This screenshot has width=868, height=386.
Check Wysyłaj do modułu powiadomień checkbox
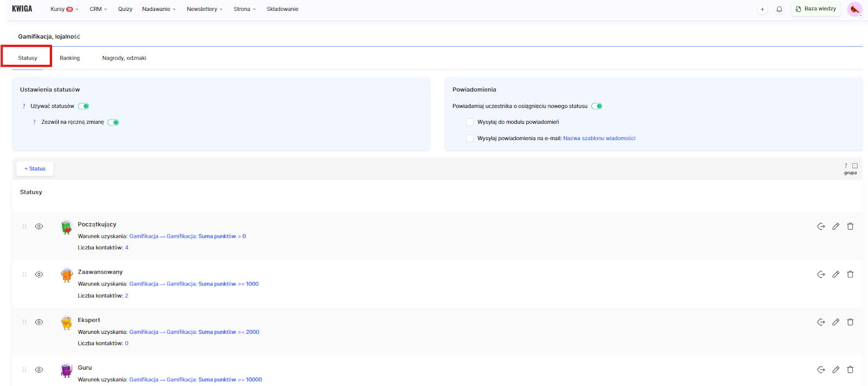pyautogui.click(x=470, y=122)
